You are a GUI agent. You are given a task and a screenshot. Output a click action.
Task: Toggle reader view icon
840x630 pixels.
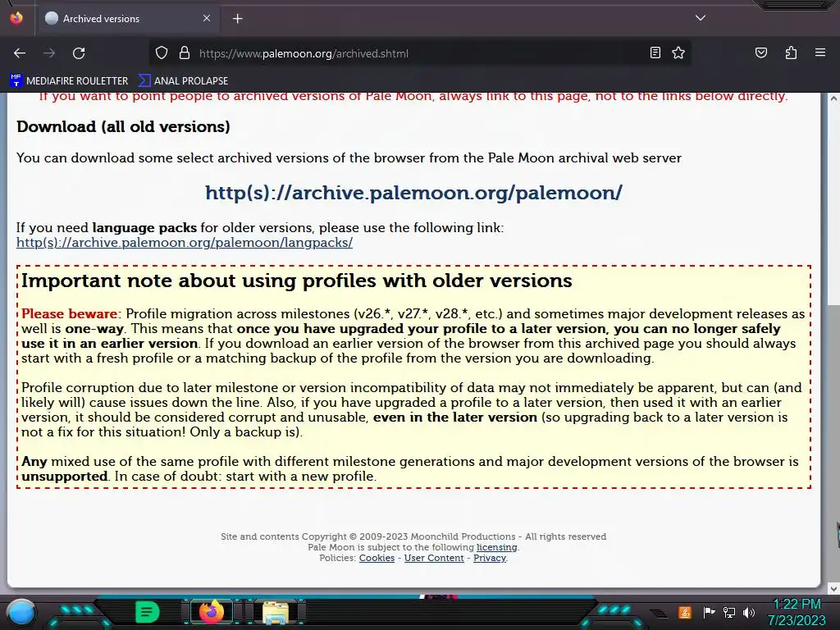(x=655, y=52)
